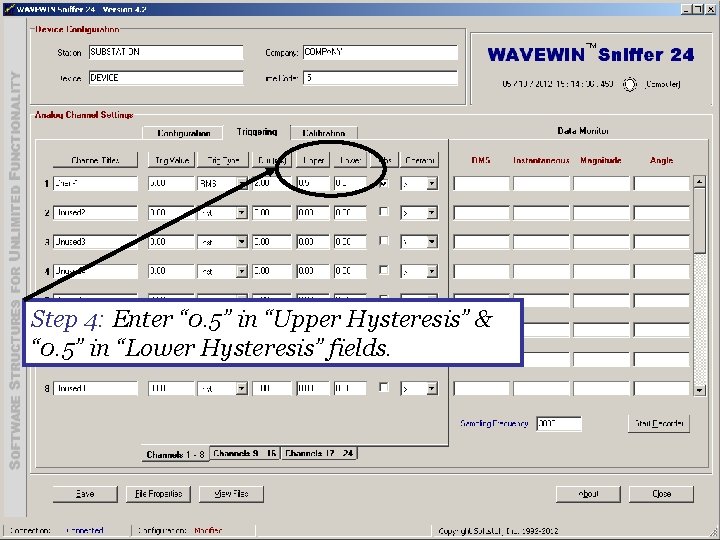The image size is (720, 540).
Task: Switch to the Triggering tab
Action: (257, 132)
